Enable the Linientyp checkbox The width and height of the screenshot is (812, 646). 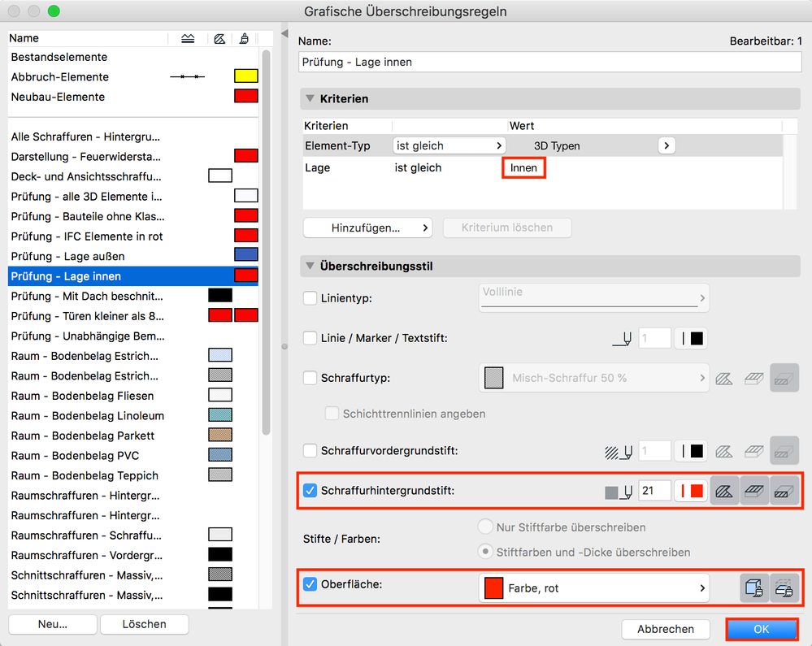click(310, 298)
